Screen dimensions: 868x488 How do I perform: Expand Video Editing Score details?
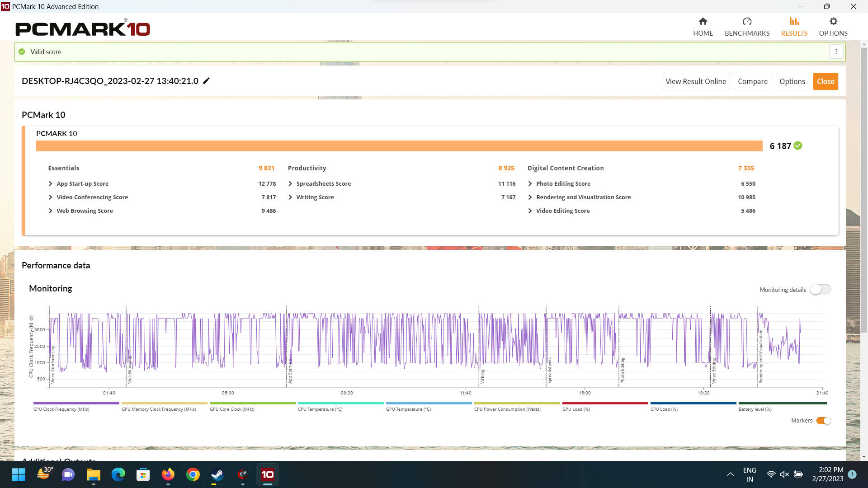pos(530,211)
